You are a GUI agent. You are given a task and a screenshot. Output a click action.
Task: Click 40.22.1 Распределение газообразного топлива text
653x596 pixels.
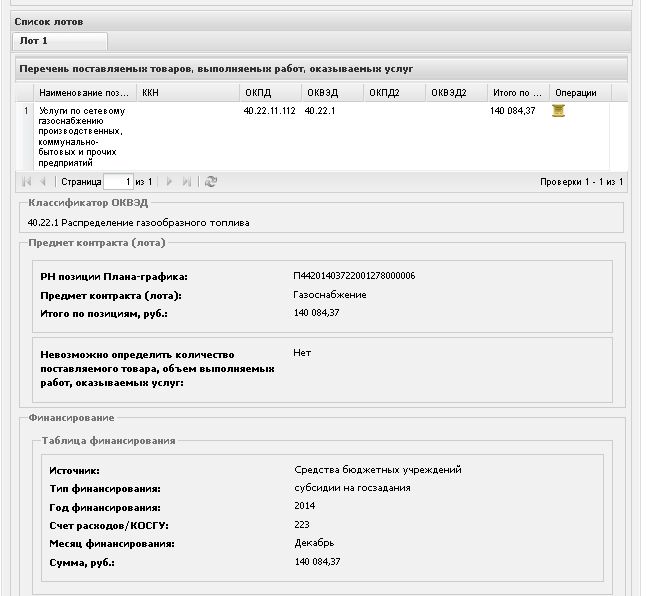pos(139,223)
